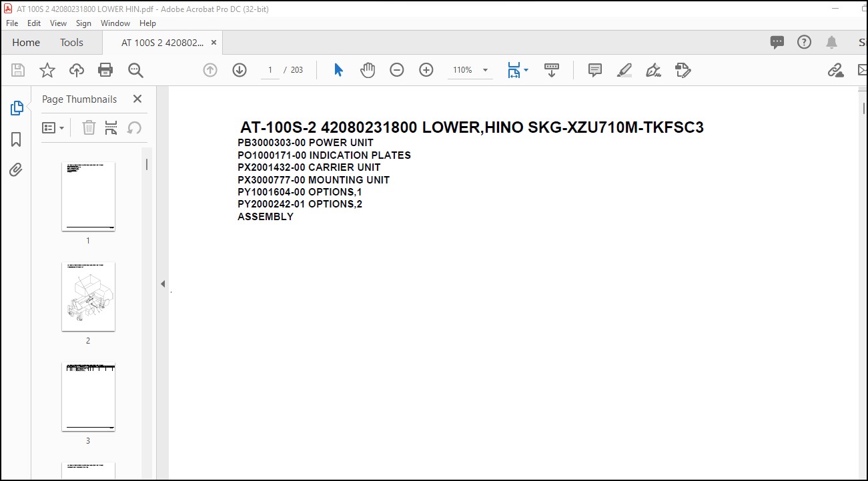Open the Sign menu
Screen dimensions: 868x481
(x=83, y=23)
